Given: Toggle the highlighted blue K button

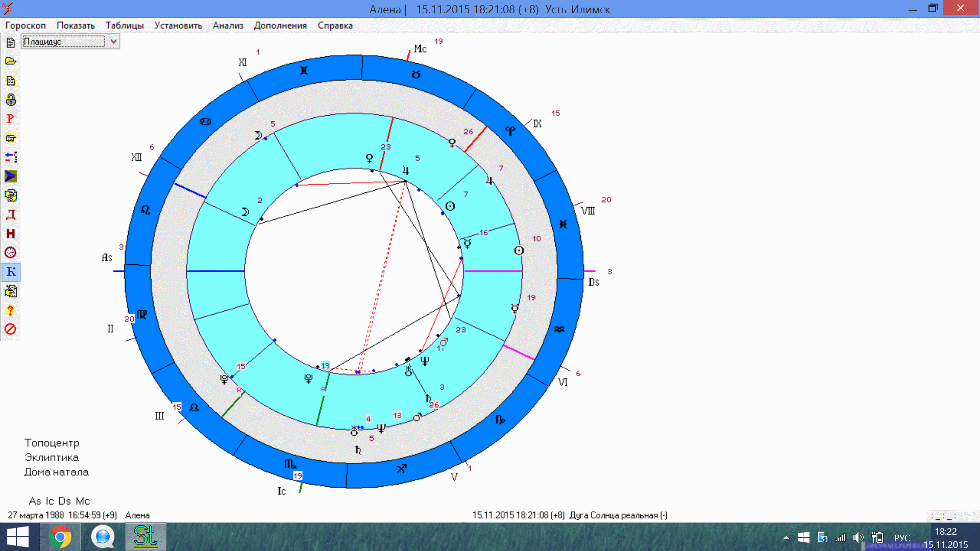Looking at the screenshot, I should point(11,272).
